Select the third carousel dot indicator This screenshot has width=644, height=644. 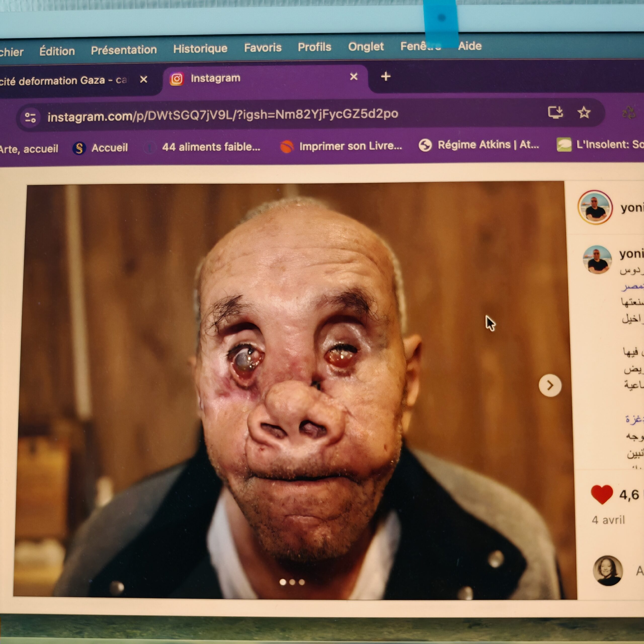coord(302,582)
